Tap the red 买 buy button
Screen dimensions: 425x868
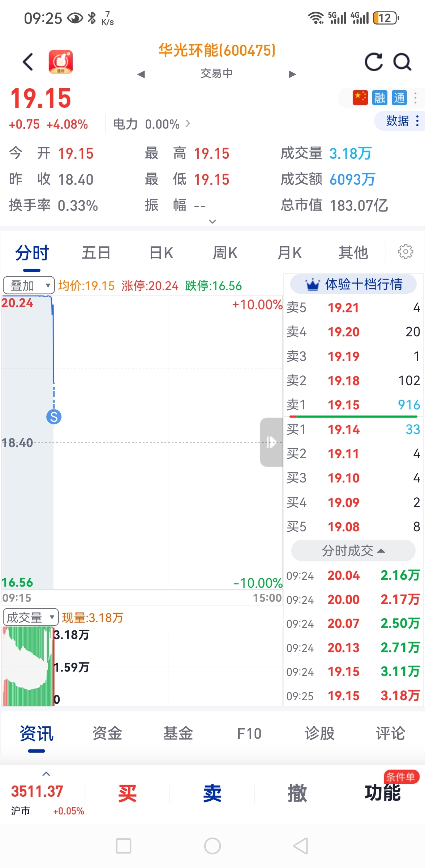coord(127,793)
